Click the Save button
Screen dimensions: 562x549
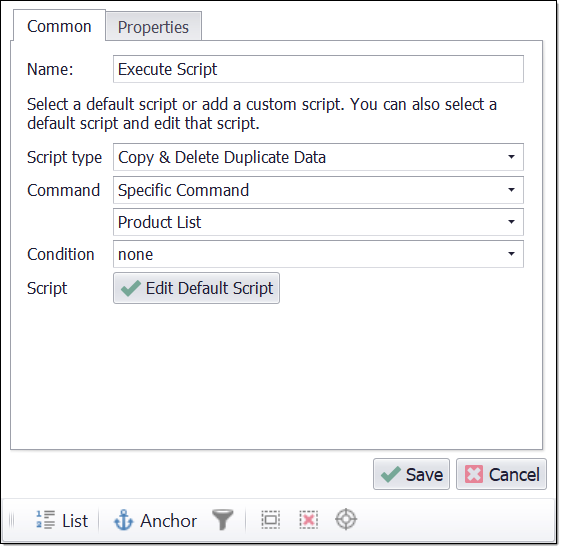tap(411, 476)
